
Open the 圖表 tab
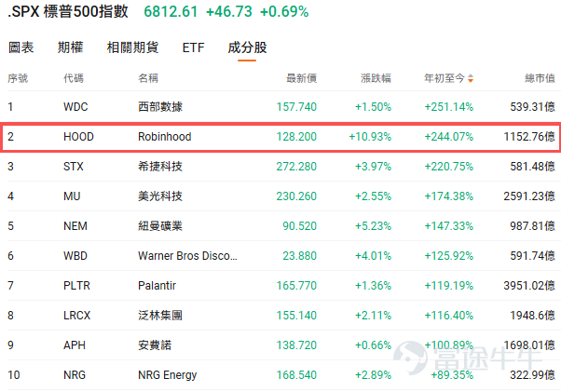coord(21,47)
